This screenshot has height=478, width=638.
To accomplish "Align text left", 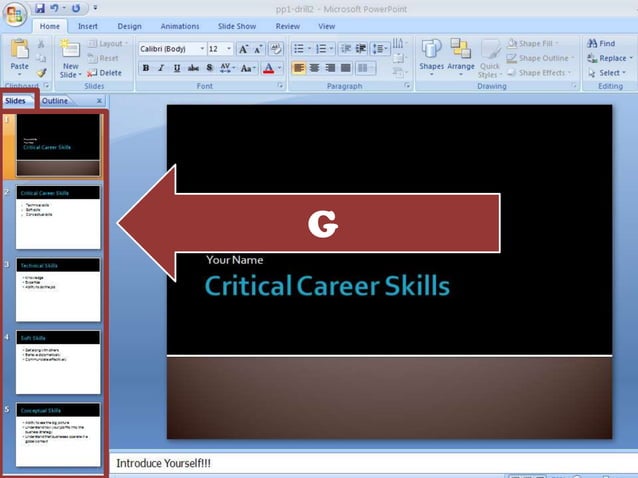I will click(299, 68).
